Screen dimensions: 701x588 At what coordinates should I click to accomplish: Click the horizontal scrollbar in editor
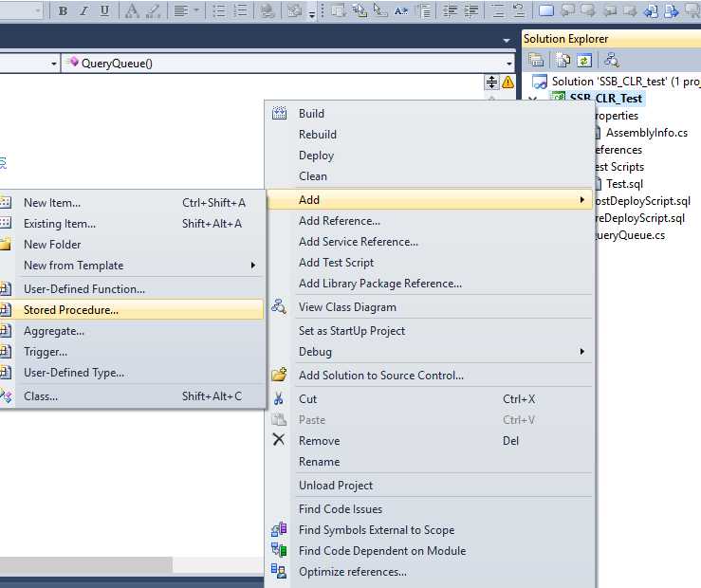click(85, 564)
